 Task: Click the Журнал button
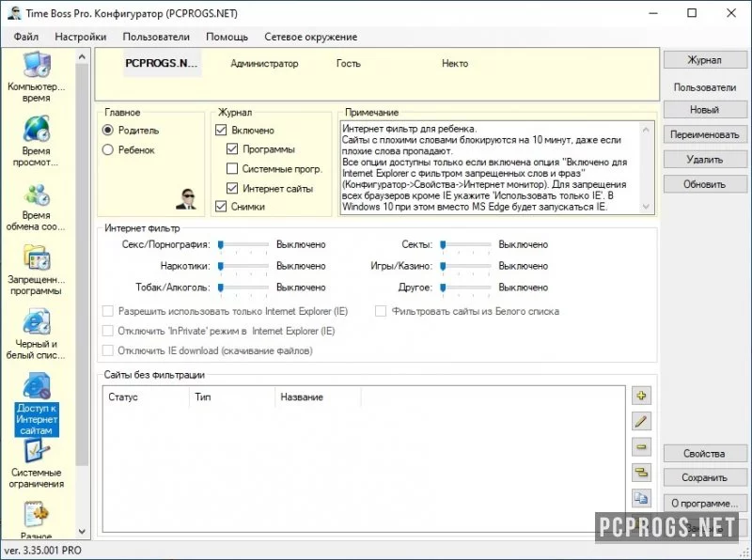pyautogui.click(x=705, y=60)
